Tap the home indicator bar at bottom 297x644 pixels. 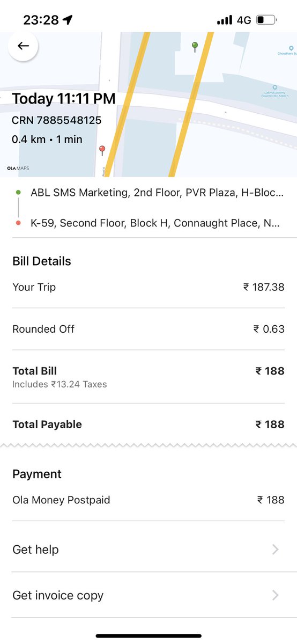148,636
